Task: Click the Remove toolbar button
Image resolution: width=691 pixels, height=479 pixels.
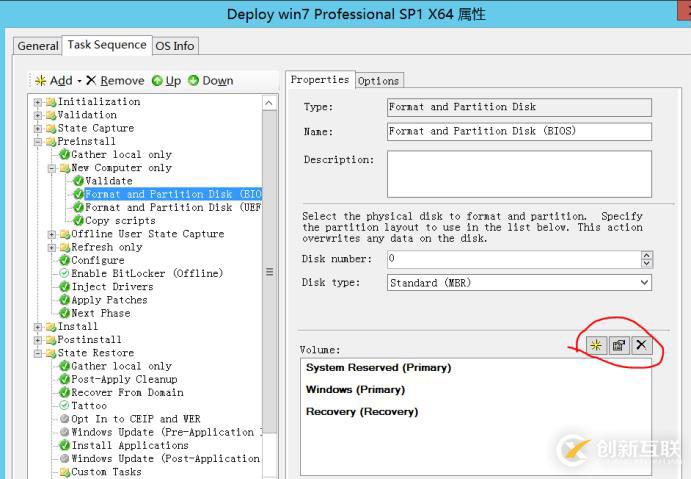Action: click(115, 81)
